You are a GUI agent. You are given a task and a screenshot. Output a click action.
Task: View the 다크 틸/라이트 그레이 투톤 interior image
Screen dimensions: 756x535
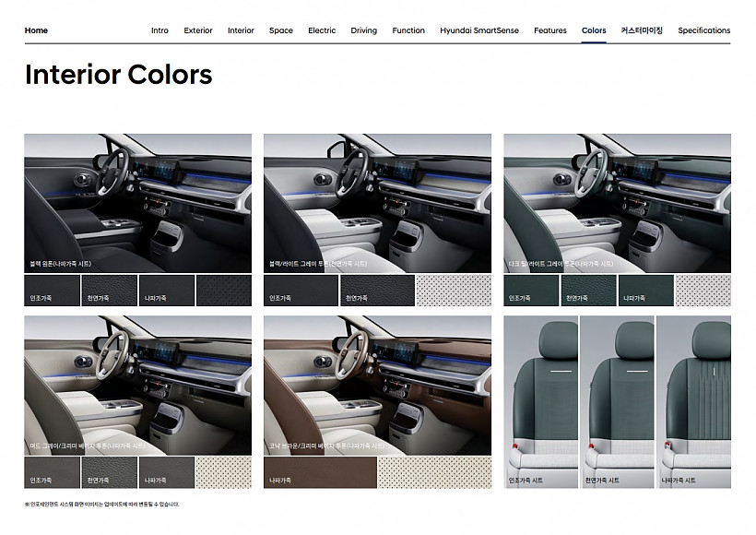coord(617,203)
